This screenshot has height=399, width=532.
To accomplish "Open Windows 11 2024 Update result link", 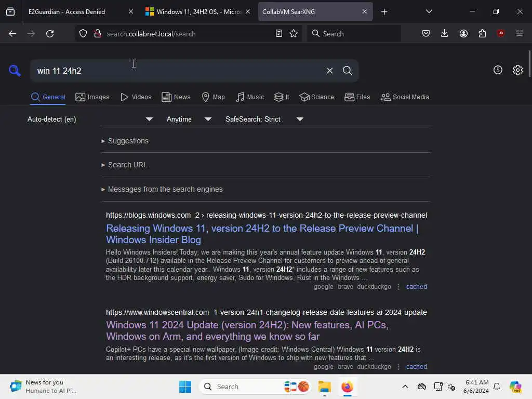I will [247, 330].
